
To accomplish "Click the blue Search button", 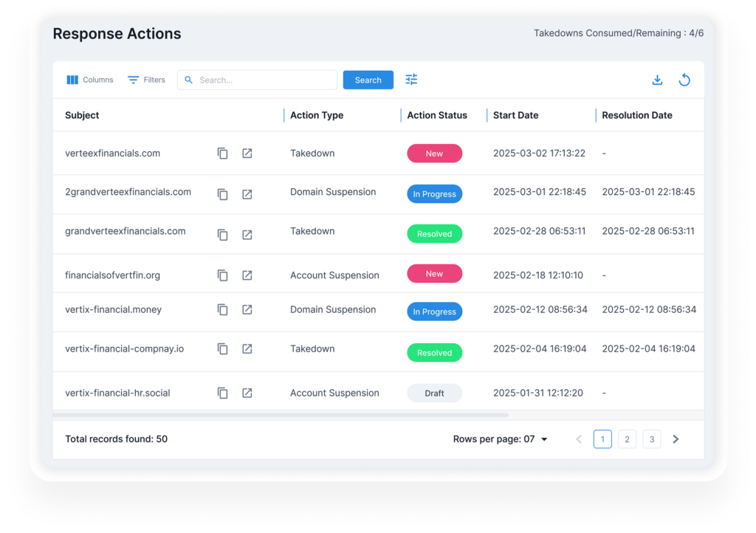I will pos(368,80).
